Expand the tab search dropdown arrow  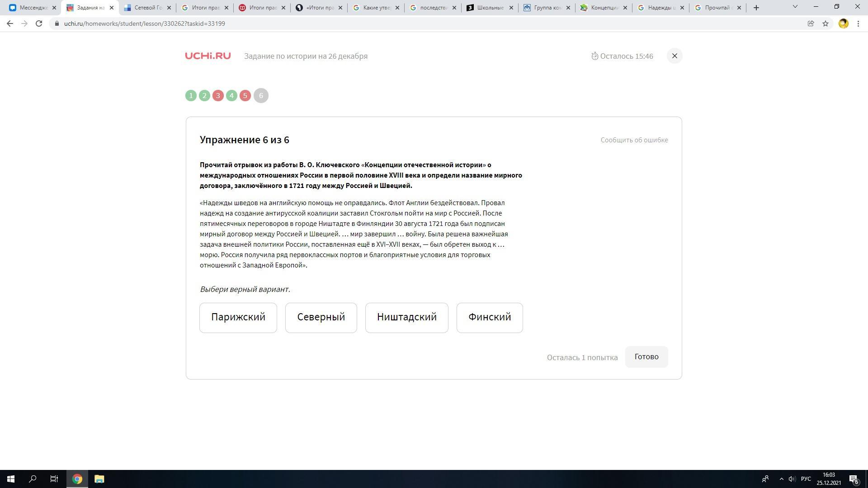795,7
